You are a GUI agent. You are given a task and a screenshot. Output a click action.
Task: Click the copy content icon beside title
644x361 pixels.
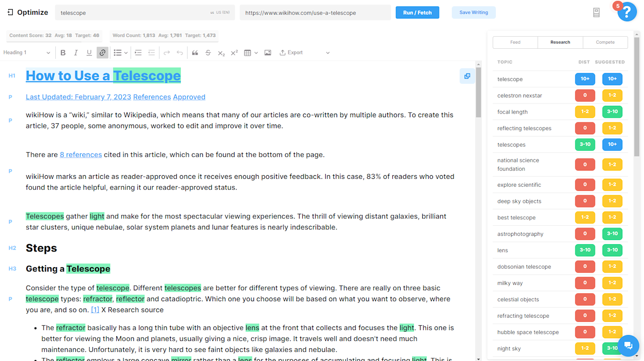[467, 76]
